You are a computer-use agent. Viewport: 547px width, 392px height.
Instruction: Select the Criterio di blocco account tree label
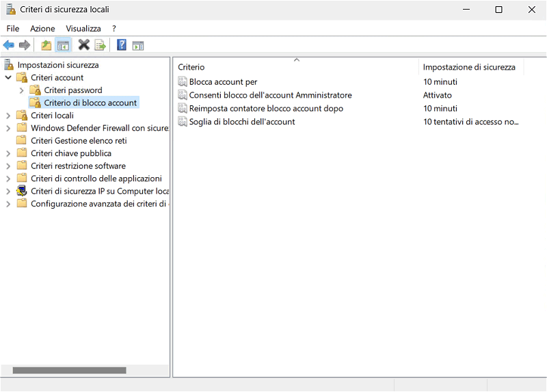click(x=90, y=103)
